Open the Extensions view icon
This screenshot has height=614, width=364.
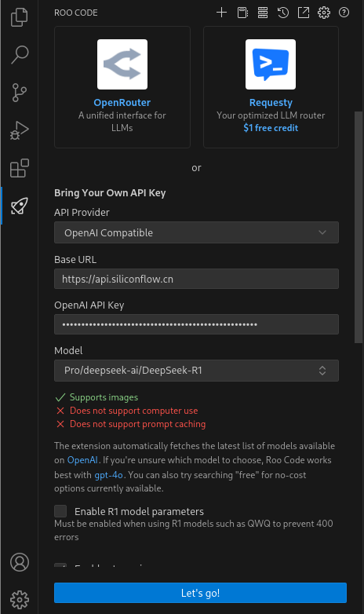pyautogui.click(x=19, y=168)
